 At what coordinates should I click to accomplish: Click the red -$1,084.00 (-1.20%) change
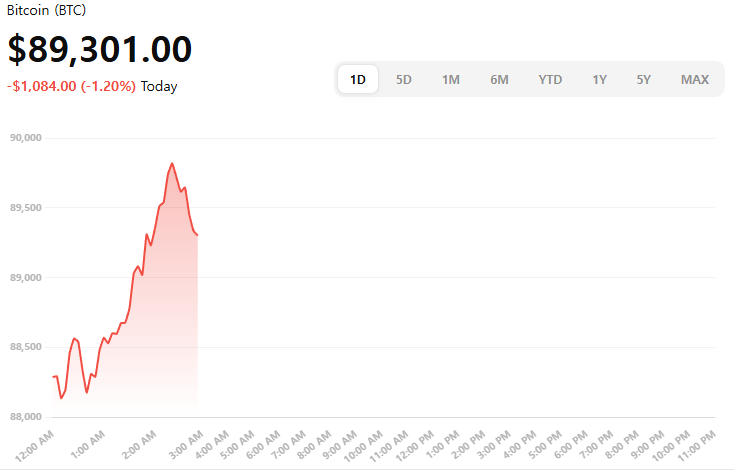pos(71,86)
